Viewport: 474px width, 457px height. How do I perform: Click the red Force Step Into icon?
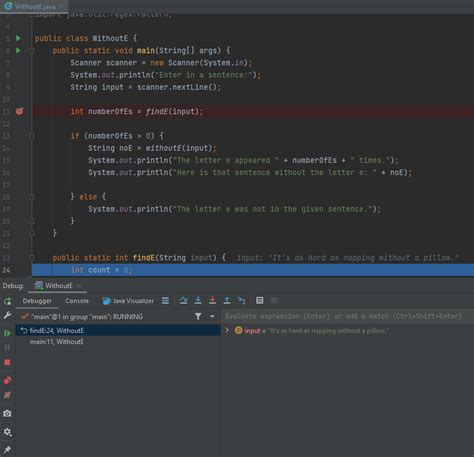[x=212, y=301]
